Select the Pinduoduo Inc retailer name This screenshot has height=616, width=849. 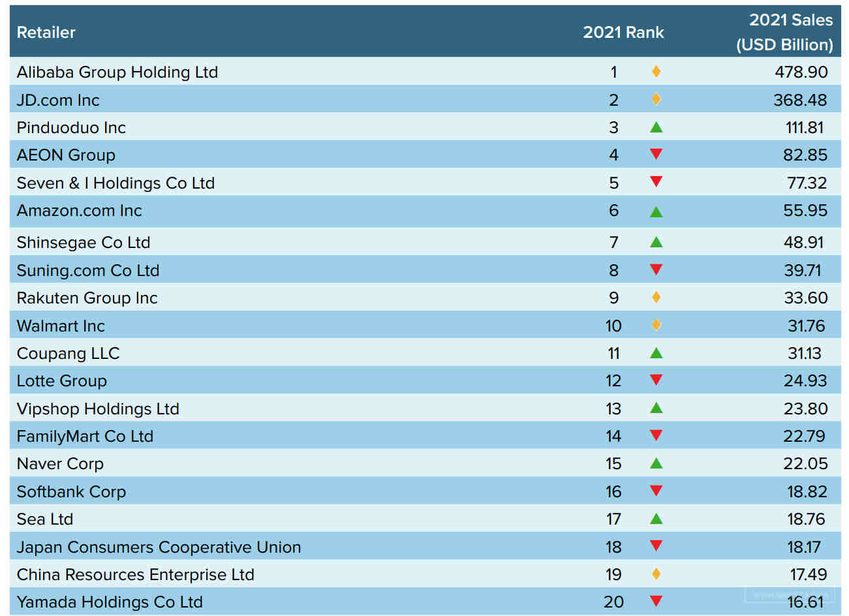[x=71, y=128]
